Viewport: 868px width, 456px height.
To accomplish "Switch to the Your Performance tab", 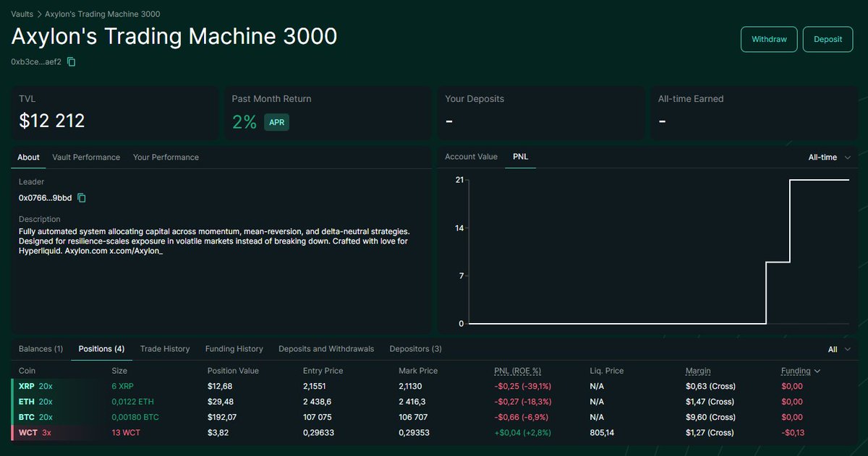I will coord(166,157).
